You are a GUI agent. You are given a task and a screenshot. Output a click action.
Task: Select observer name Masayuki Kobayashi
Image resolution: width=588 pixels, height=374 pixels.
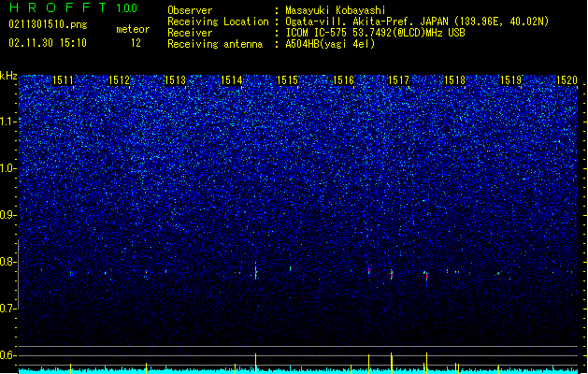[336, 10]
